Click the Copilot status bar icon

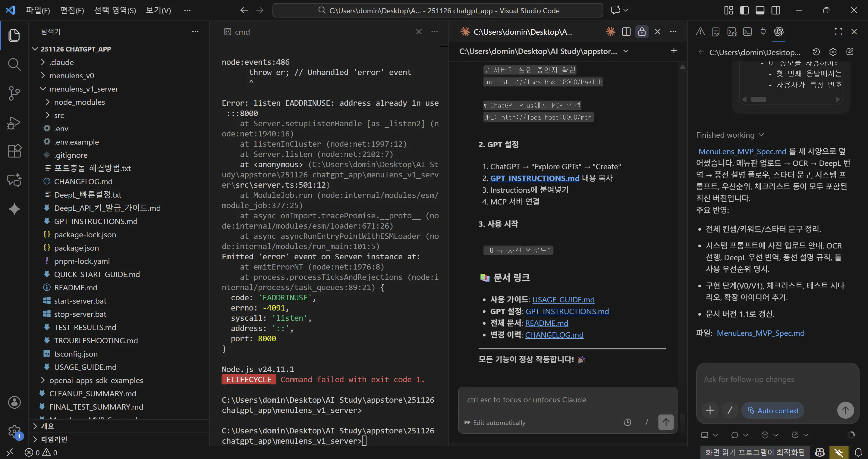pos(819,452)
